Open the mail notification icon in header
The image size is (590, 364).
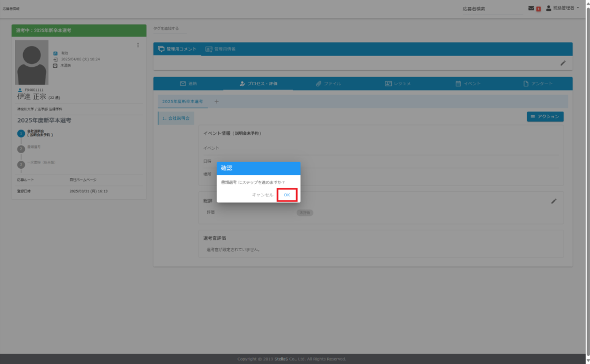pos(531,8)
